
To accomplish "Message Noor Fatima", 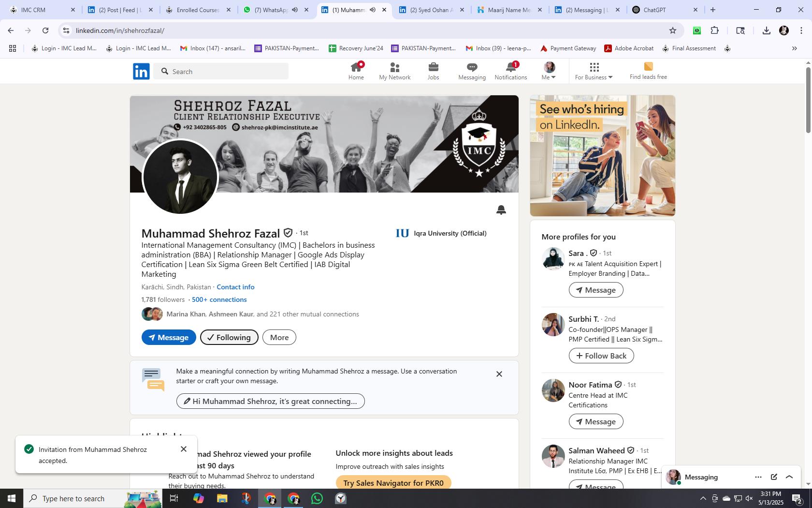I will point(596,421).
